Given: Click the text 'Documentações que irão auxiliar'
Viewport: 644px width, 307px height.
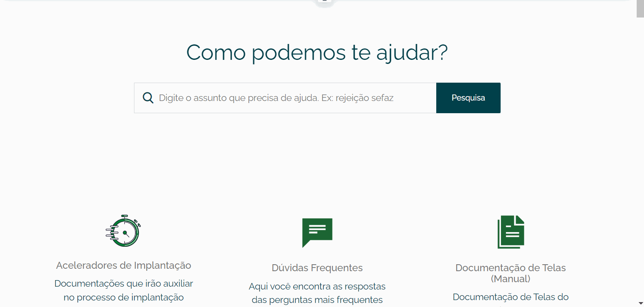Looking at the screenshot, I should point(123,283).
